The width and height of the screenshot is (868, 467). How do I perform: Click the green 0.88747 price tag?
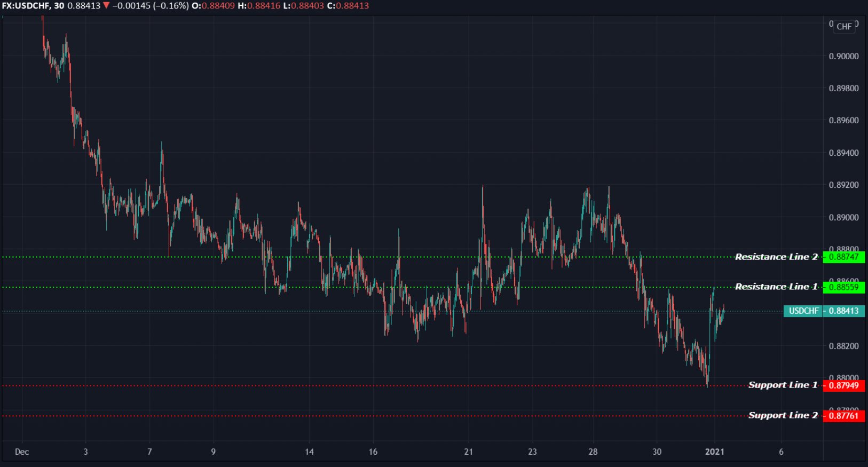point(844,257)
